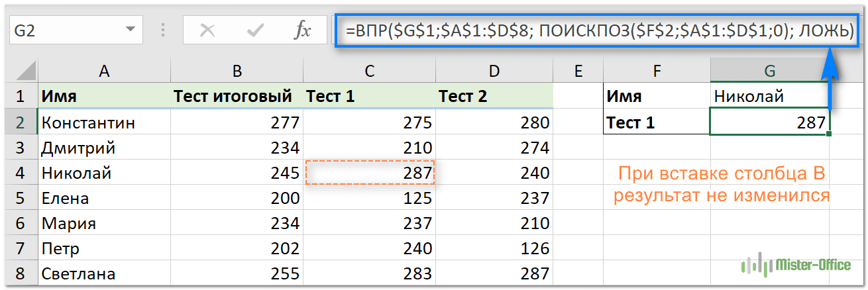Select column B header
The height and width of the screenshot is (290, 868).
(x=236, y=71)
